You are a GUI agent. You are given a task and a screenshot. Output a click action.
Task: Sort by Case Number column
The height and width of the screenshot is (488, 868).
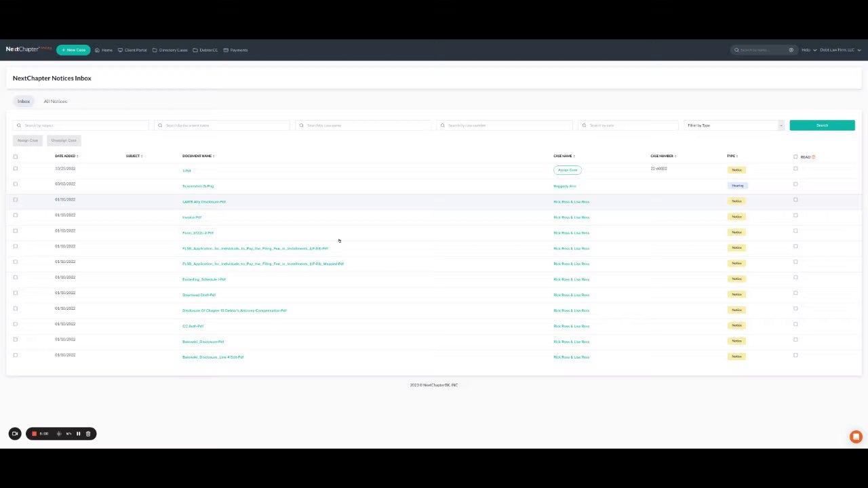click(663, 156)
